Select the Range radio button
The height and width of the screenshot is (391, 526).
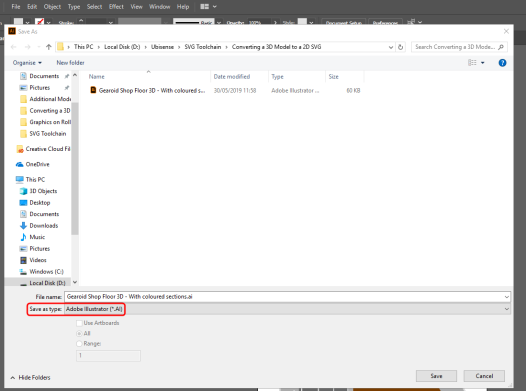(x=80, y=344)
